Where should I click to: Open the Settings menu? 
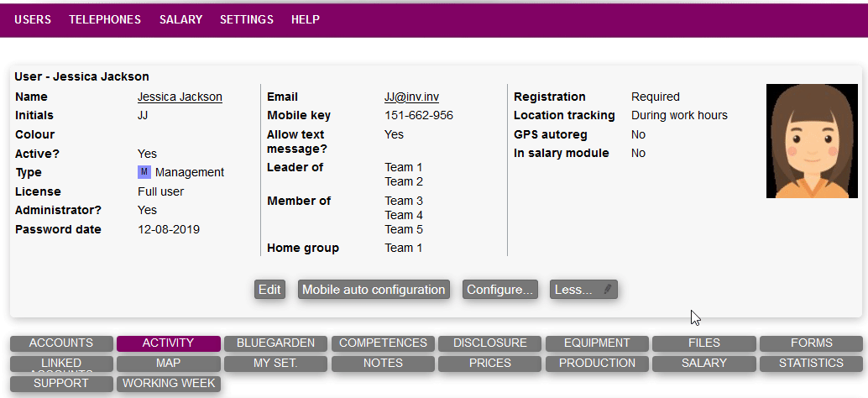tap(247, 19)
